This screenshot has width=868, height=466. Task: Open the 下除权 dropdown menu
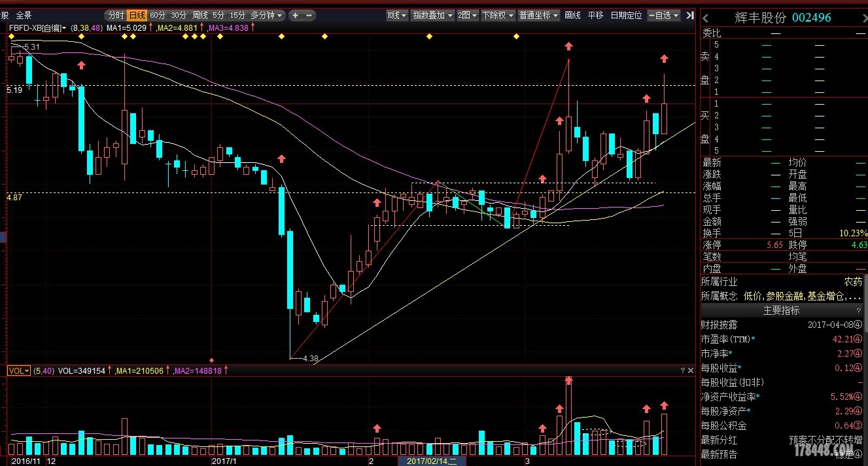click(x=497, y=15)
